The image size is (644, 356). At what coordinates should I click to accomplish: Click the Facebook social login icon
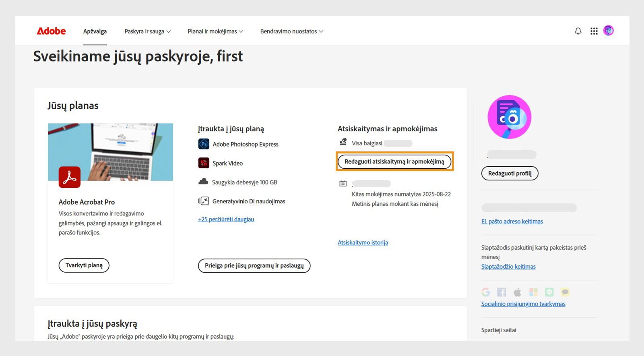coord(502,292)
